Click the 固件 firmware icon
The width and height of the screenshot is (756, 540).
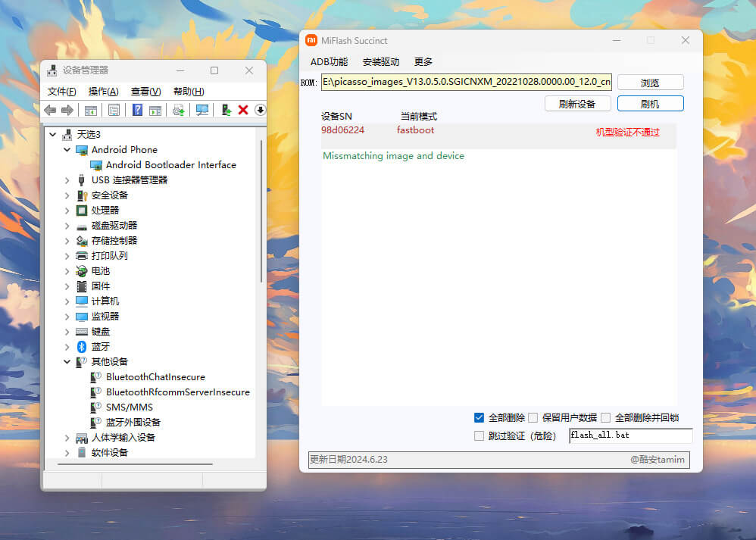pyautogui.click(x=82, y=286)
